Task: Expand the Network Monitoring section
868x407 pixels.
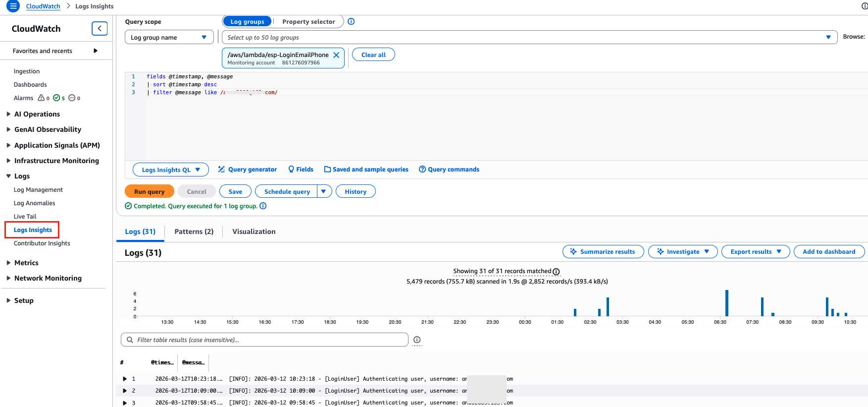Action: point(8,278)
